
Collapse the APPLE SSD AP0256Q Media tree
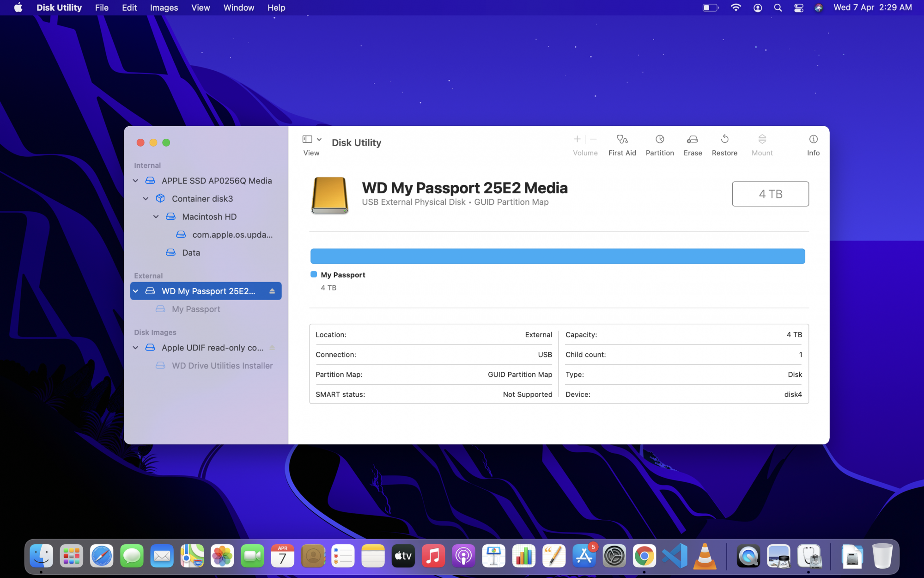(x=135, y=181)
